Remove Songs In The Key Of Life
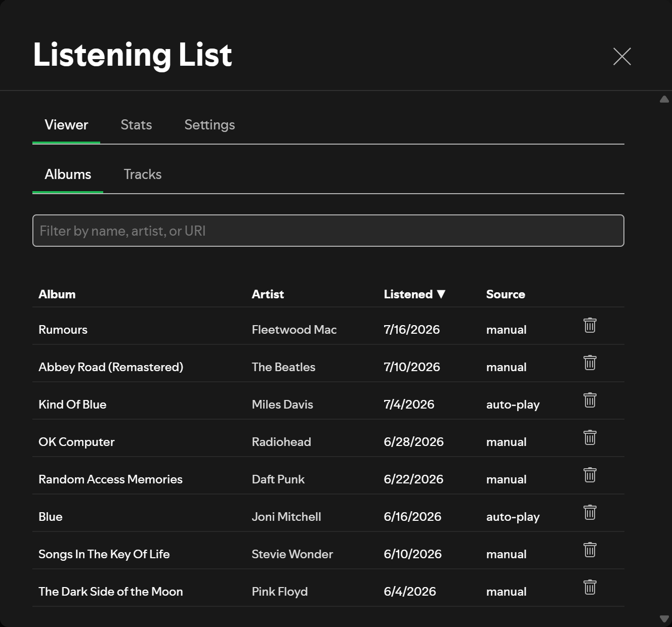 click(590, 550)
